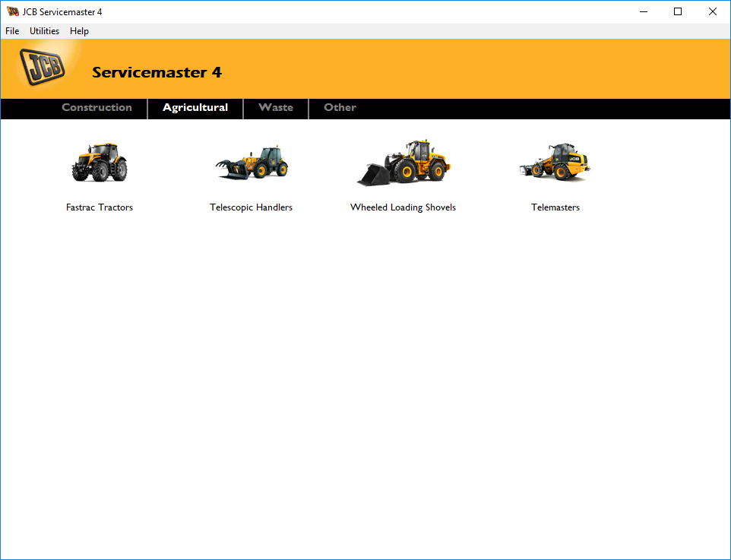Click the Telemasters label

555,207
